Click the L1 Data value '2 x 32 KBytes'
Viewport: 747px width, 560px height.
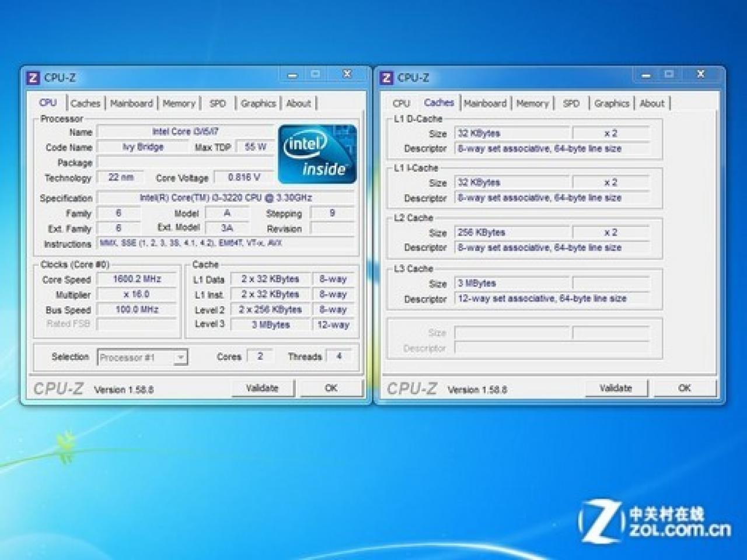[x=270, y=279]
